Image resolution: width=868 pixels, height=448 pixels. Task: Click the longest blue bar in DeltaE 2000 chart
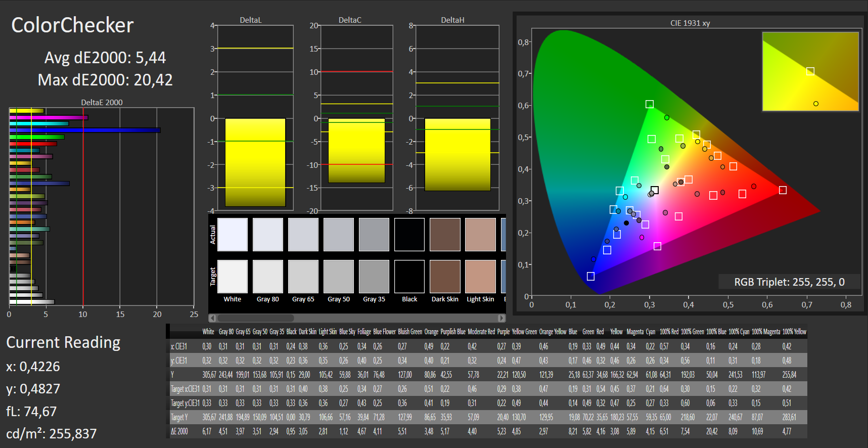tap(85, 130)
